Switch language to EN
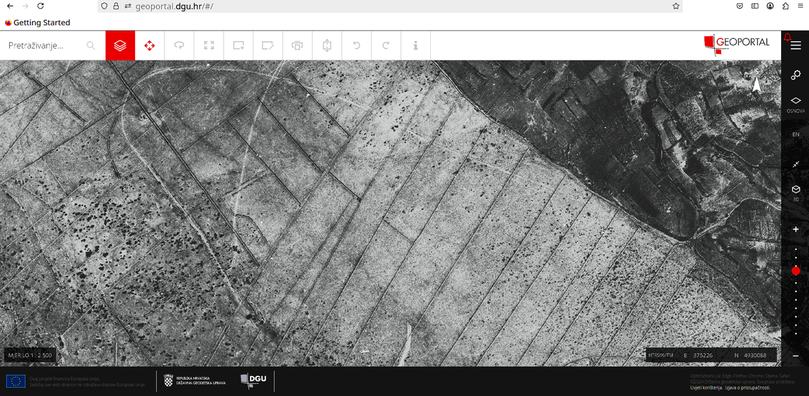The height and width of the screenshot is (396, 809). point(796,135)
